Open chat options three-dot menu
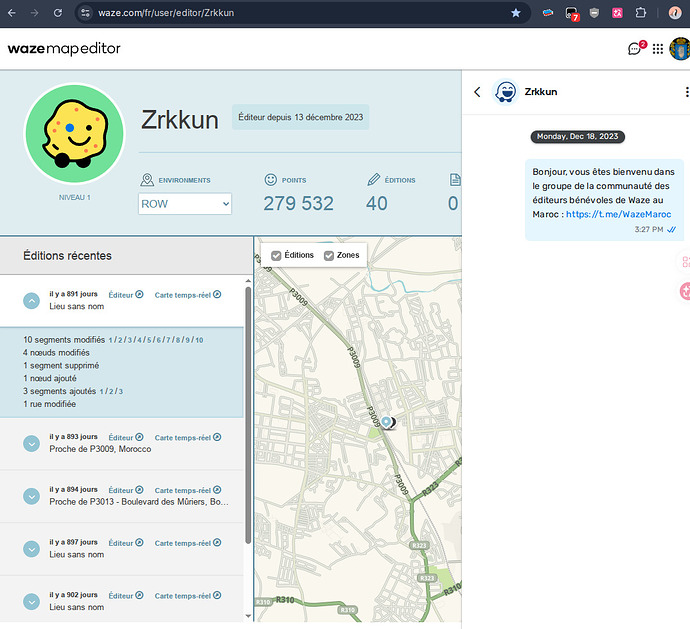Viewport: 690px width, 629px height. (x=686, y=92)
